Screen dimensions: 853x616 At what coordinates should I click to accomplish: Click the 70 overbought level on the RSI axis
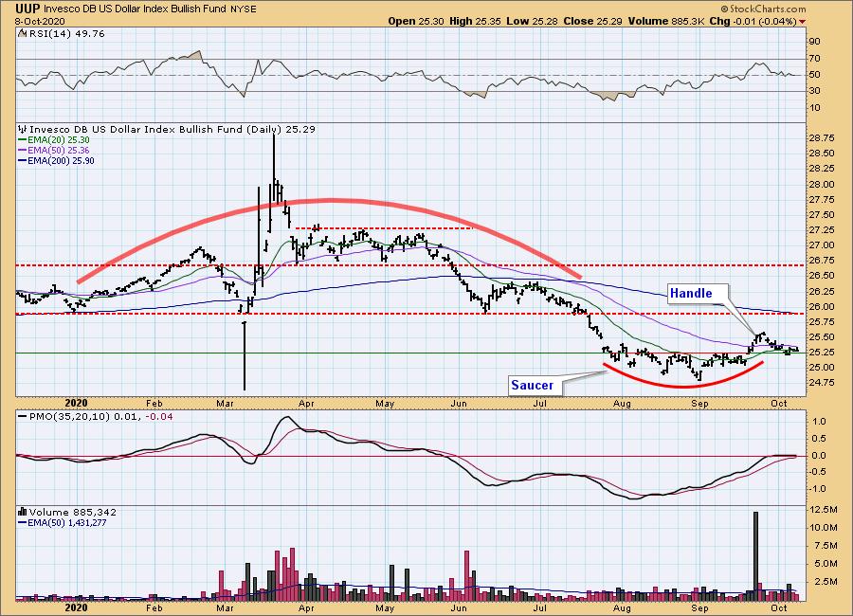(814, 59)
